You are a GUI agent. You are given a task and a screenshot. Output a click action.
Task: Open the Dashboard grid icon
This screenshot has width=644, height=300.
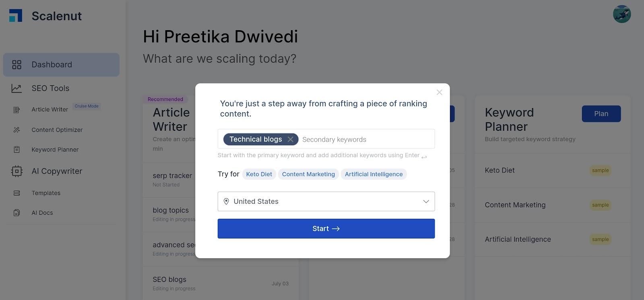[17, 65]
